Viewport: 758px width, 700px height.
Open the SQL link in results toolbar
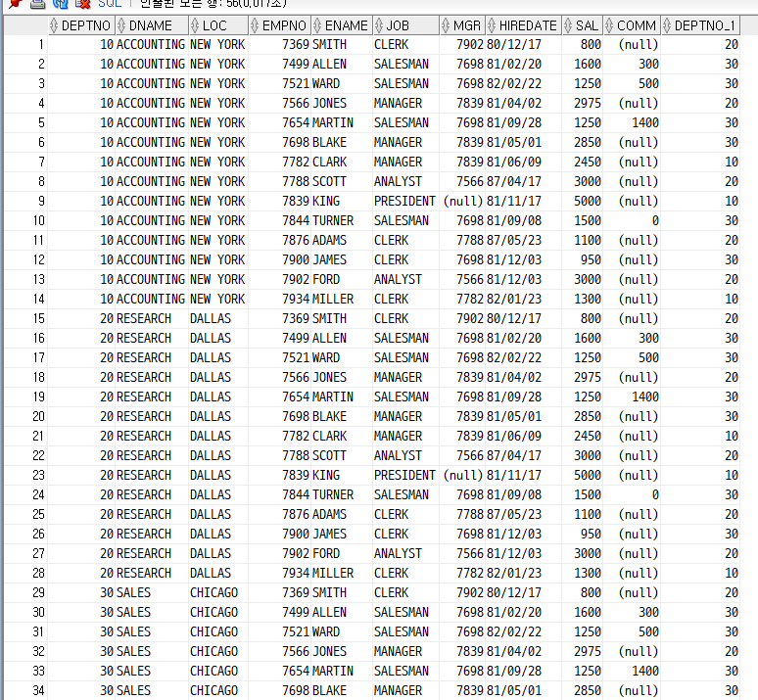pyautogui.click(x=110, y=3)
